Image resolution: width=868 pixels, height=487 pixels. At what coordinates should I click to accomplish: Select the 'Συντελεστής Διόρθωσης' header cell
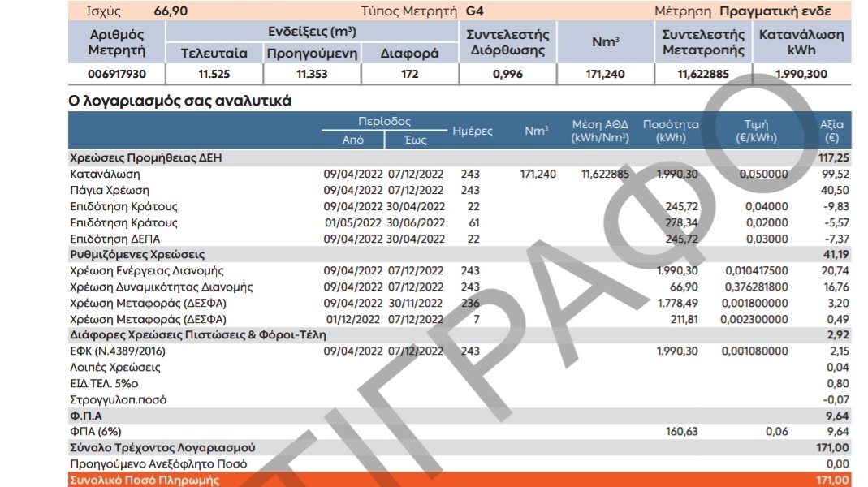(507, 42)
